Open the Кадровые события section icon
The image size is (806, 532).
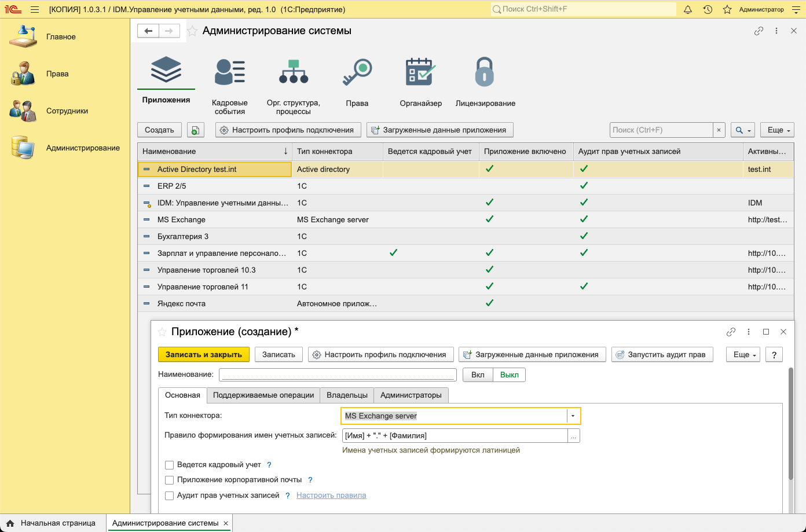tap(230, 72)
